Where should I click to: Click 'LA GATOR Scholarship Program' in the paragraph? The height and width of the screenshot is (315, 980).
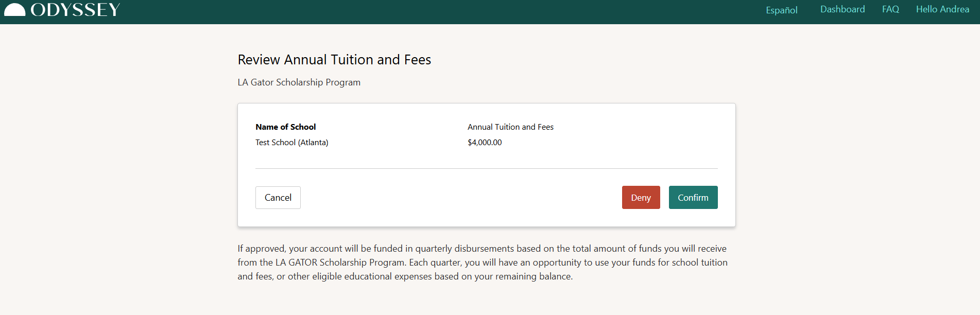[x=340, y=262]
